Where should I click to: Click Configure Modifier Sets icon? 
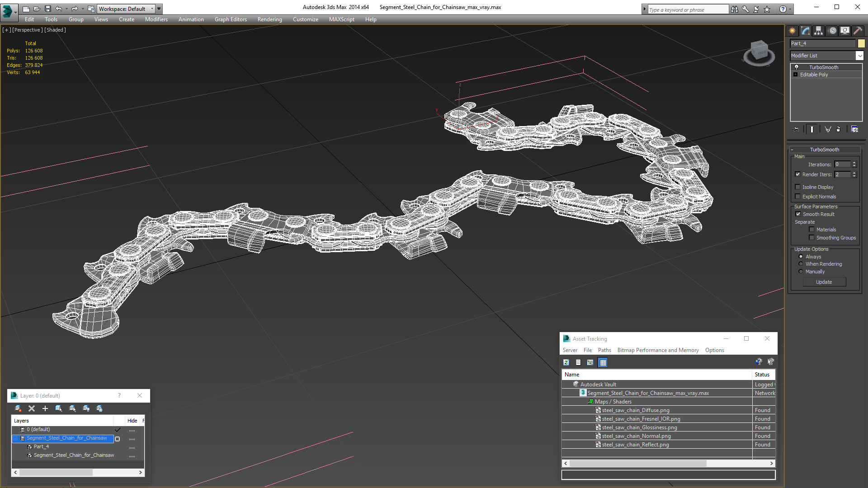854,129
